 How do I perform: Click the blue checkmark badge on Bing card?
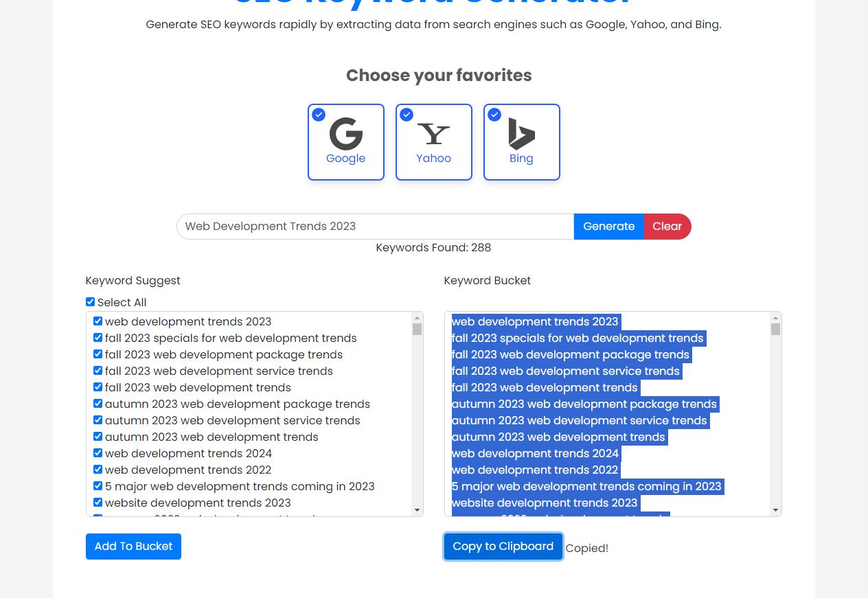click(x=494, y=115)
